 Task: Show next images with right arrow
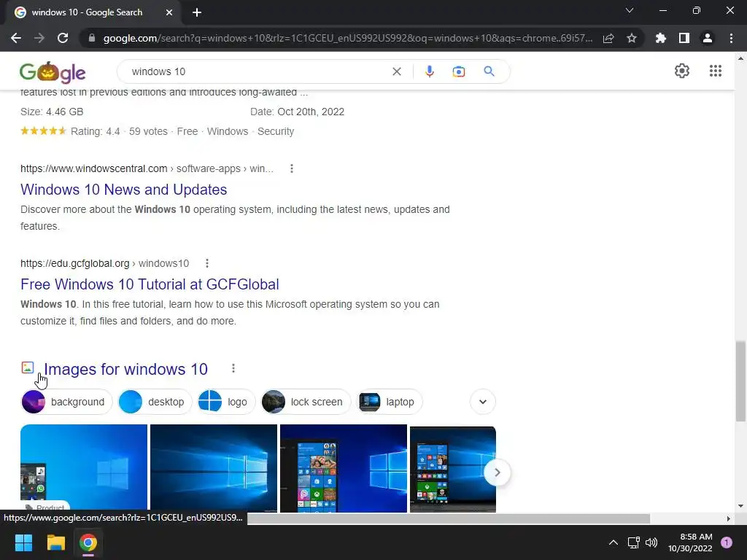click(x=497, y=472)
